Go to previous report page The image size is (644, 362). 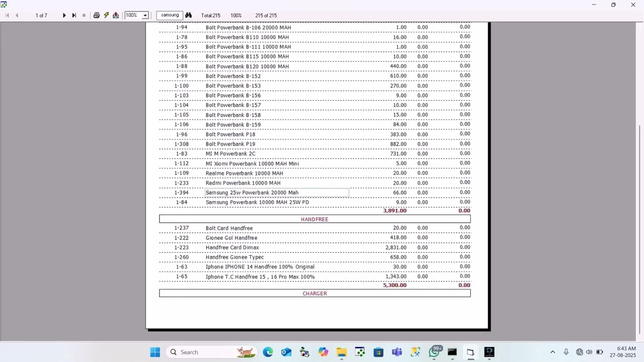[x=17, y=16]
